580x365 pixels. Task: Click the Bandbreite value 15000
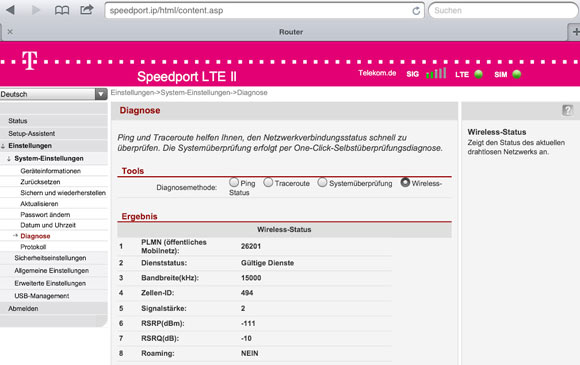[251, 278]
